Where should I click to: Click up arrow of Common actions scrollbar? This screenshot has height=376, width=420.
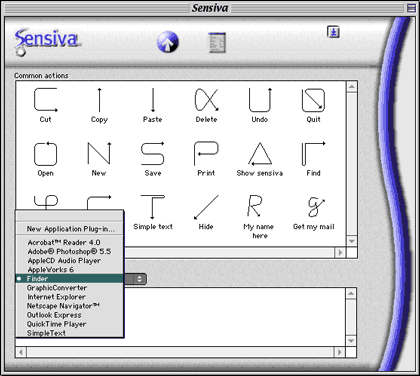point(352,87)
